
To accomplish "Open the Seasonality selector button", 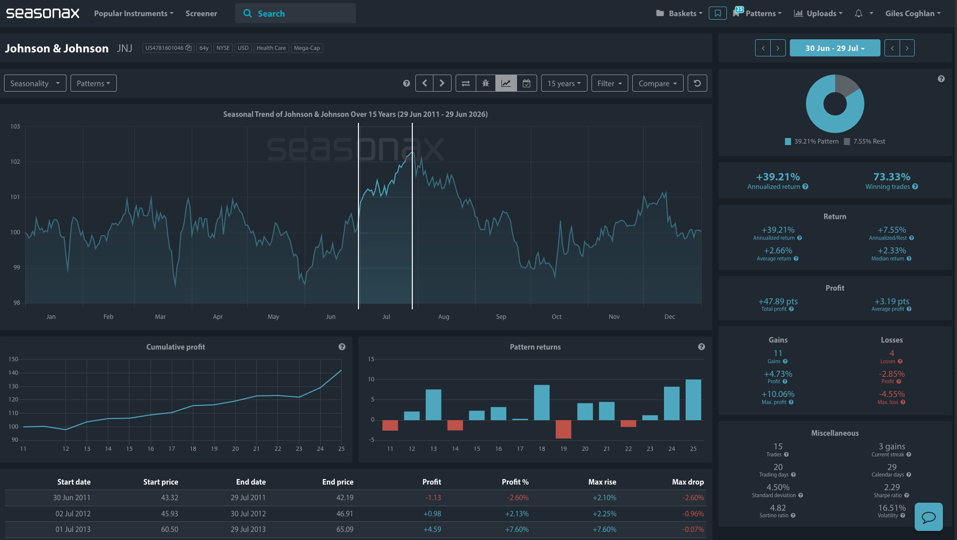I will coord(35,84).
